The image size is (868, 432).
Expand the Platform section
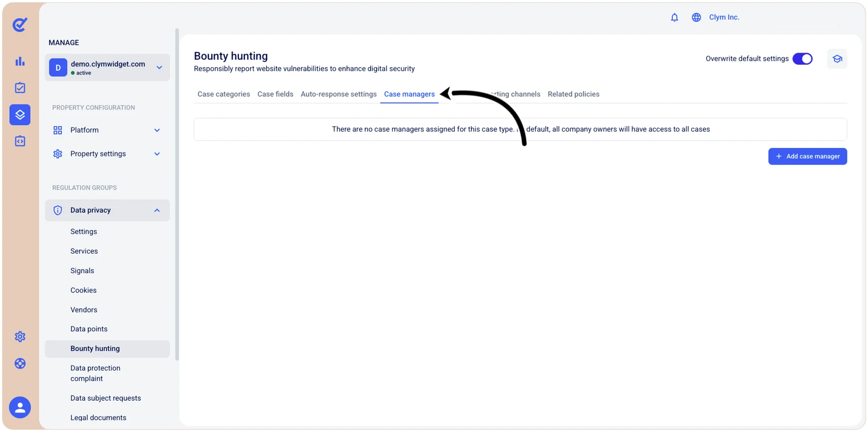[107, 130]
